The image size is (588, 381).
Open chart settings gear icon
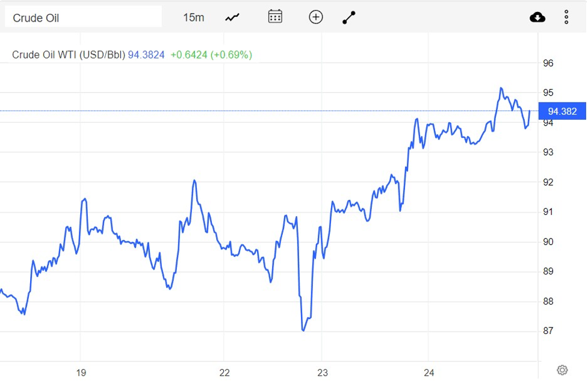click(562, 370)
